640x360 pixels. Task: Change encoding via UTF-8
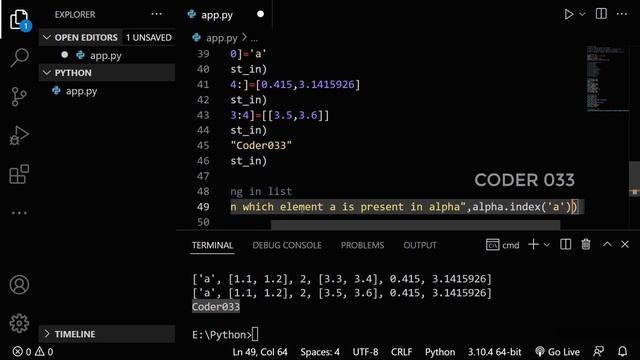[365, 352]
